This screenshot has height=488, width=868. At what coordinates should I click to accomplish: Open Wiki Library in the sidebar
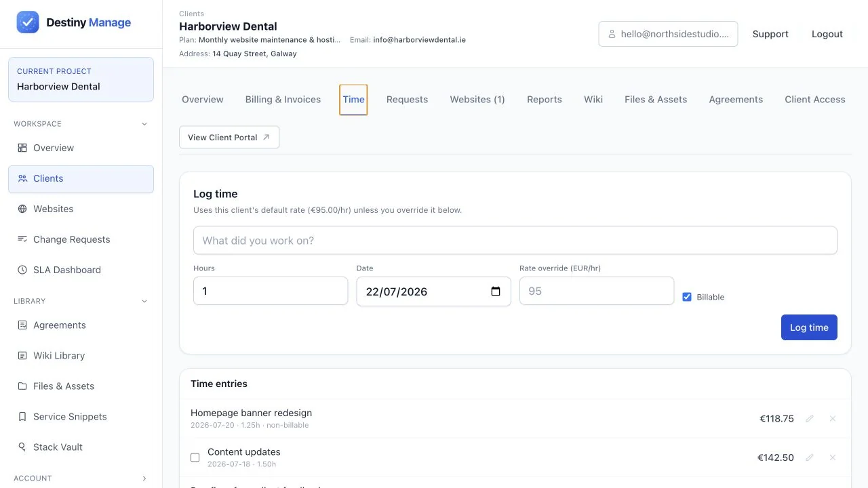(81, 356)
